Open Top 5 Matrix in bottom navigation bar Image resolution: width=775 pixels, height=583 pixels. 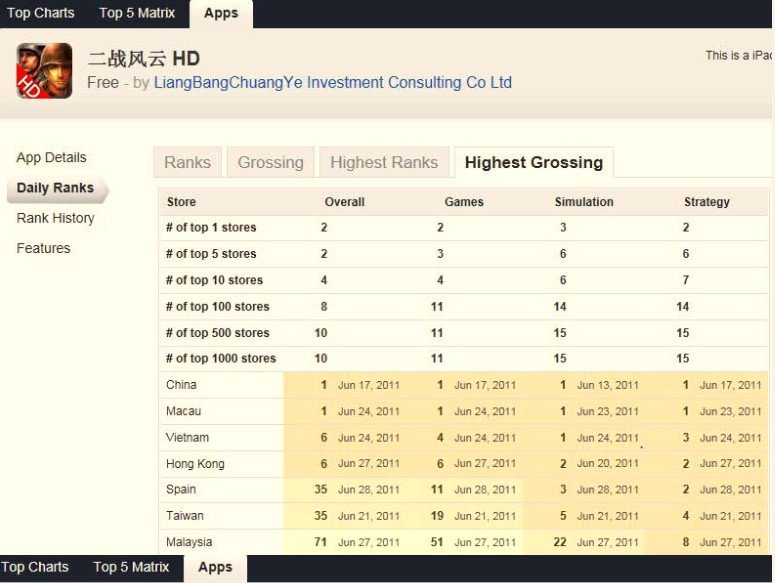(131, 567)
